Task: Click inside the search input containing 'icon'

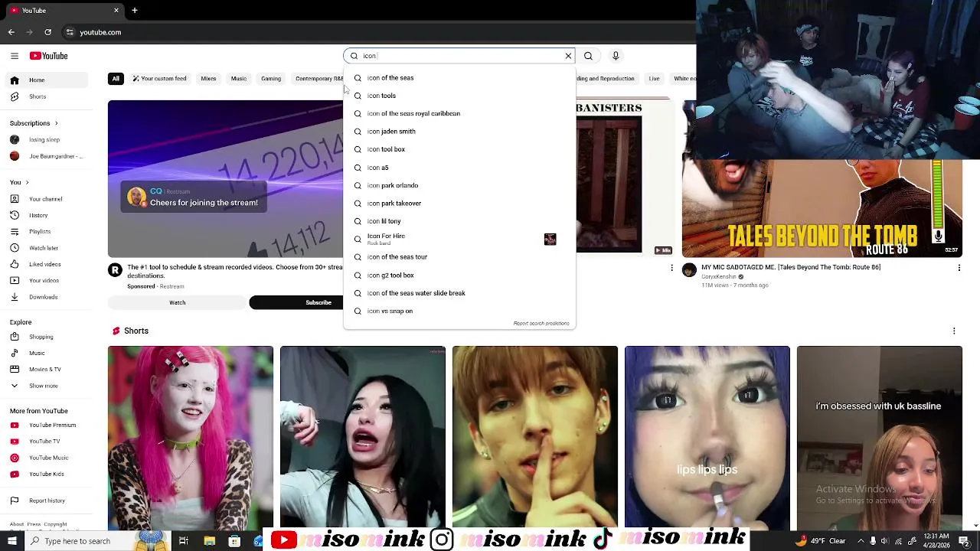Action: pos(458,56)
